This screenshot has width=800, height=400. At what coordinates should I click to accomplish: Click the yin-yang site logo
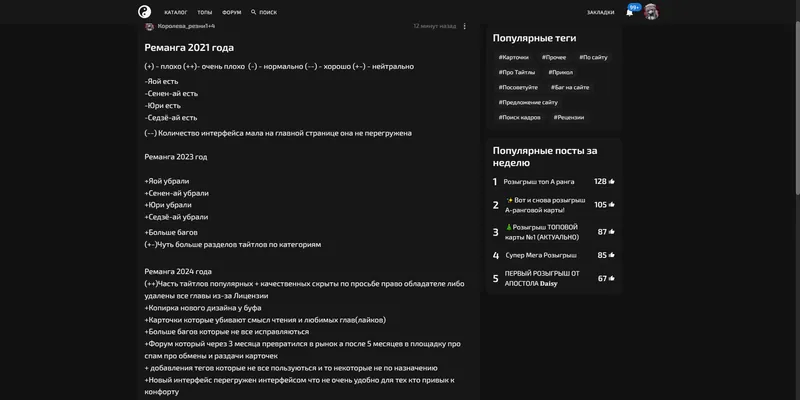pos(144,12)
